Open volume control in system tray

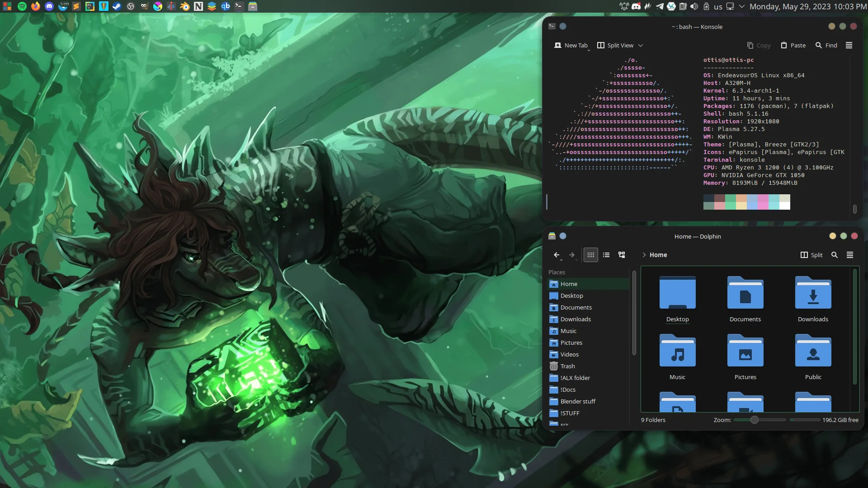click(x=694, y=6)
